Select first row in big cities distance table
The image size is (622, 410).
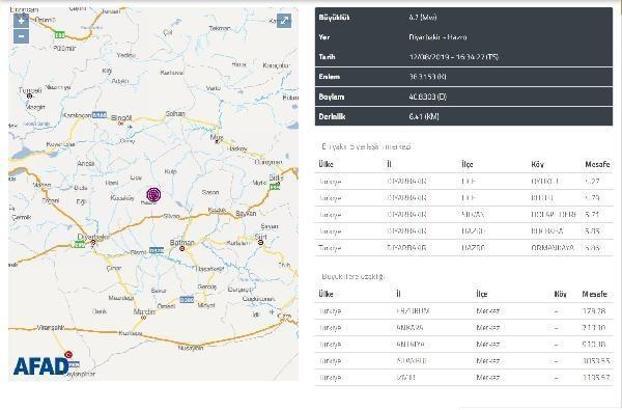coord(464,311)
